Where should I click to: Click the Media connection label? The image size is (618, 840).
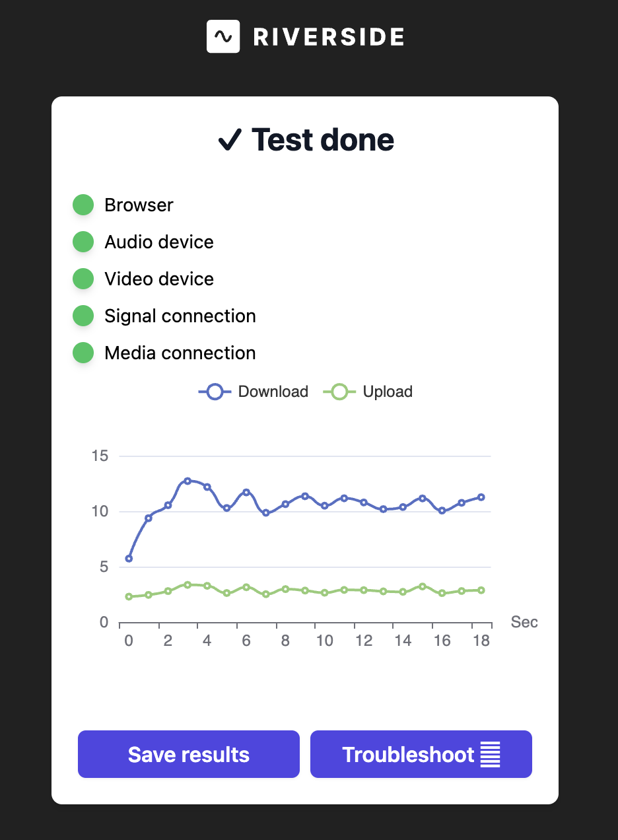tap(180, 353)
